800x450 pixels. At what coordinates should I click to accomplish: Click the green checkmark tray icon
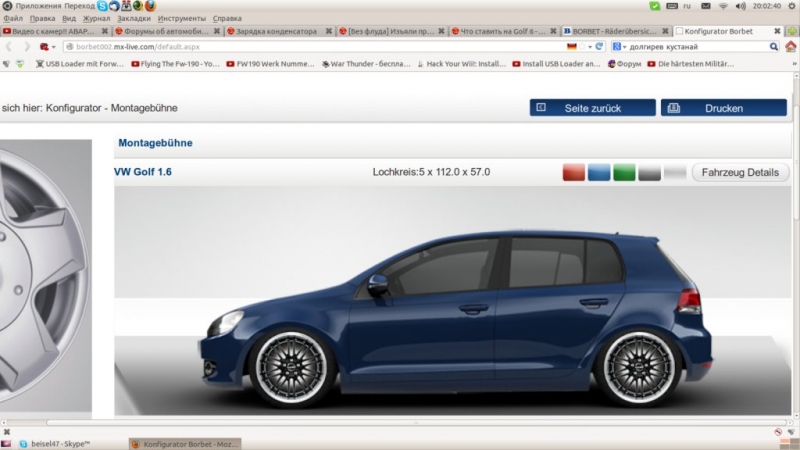tap(655, 6)
